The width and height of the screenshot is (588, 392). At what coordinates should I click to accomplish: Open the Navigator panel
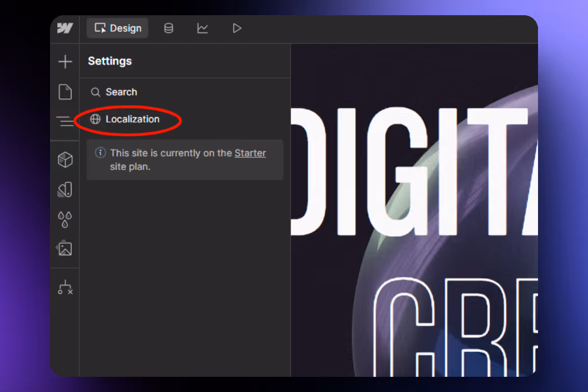[x=65, y=121]
